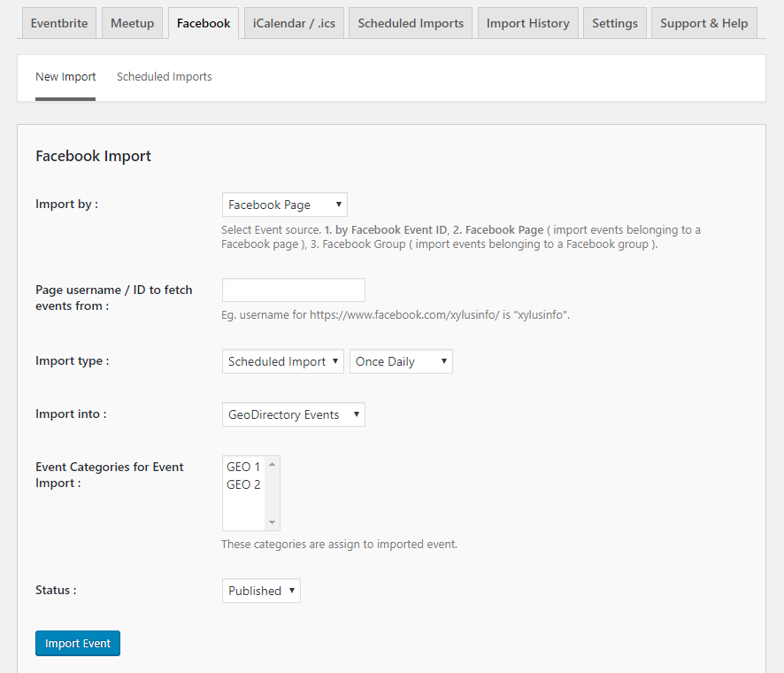Expand the Published status dropdown
The height and width of the screenshot is (673, 784).
click(261, 591)
